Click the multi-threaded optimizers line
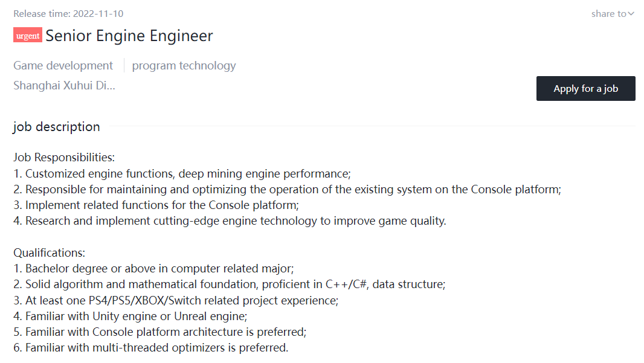 (151, 348)
